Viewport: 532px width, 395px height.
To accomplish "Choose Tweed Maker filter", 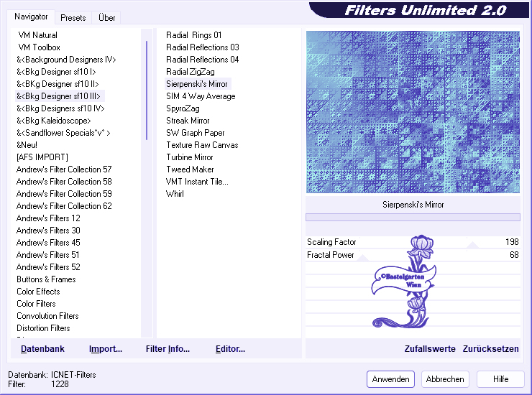I will point(190,169).
